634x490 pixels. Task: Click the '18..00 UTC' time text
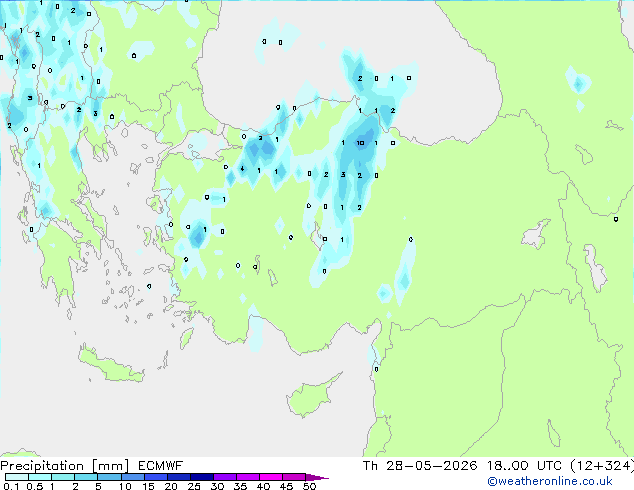[x=524, y=466]
